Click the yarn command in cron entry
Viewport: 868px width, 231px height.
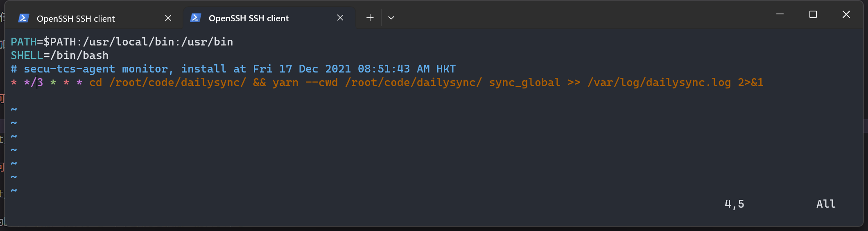(285, 82)
